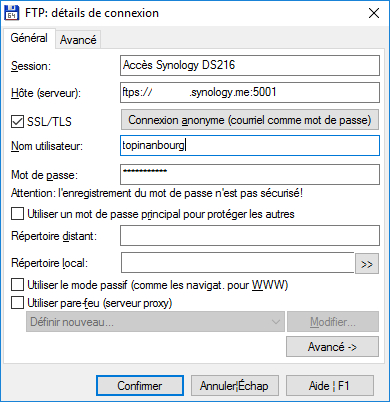
Task: Open the Avancé -> options button
Action: coord(332,347)
